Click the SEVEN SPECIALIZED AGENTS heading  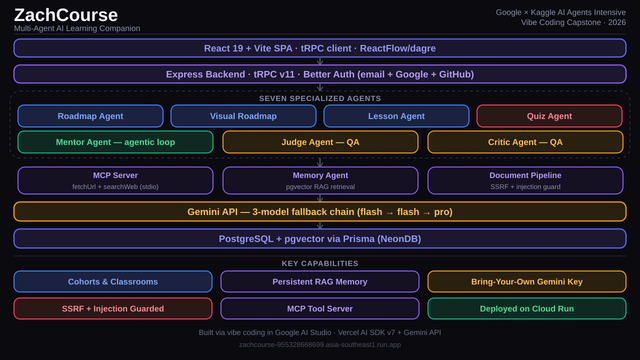click(320, 98)
